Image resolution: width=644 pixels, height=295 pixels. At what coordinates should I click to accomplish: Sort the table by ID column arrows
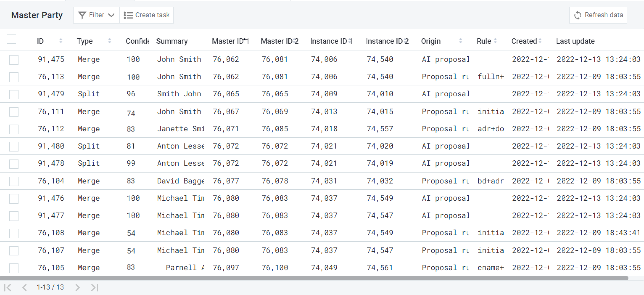[x=61, y=41]
